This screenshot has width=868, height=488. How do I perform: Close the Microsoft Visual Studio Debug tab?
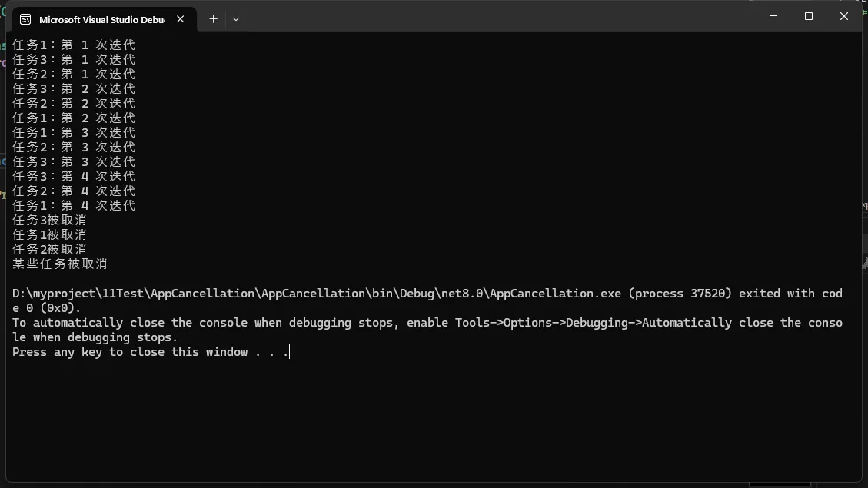(181, 19)
